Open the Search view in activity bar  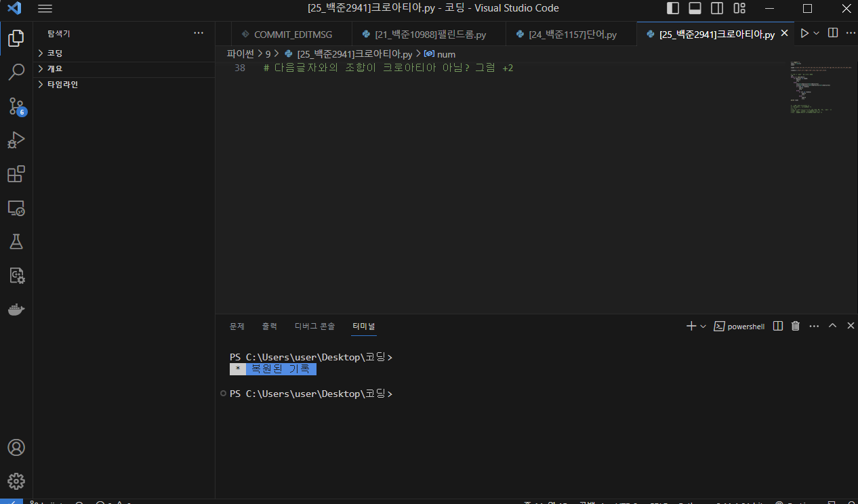click(16, 71)
